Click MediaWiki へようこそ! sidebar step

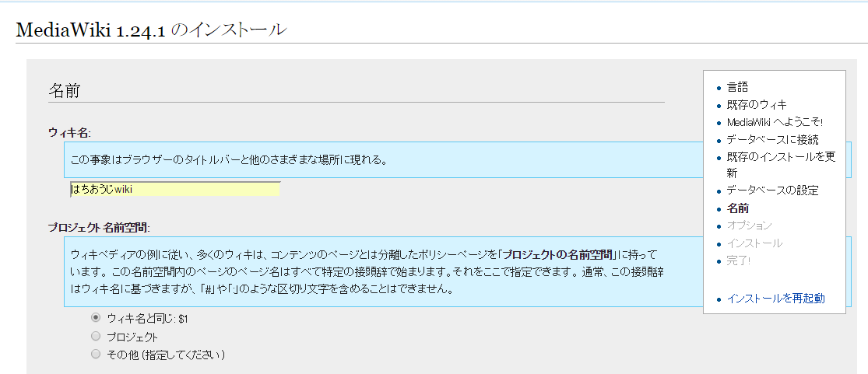coord(774,122)
